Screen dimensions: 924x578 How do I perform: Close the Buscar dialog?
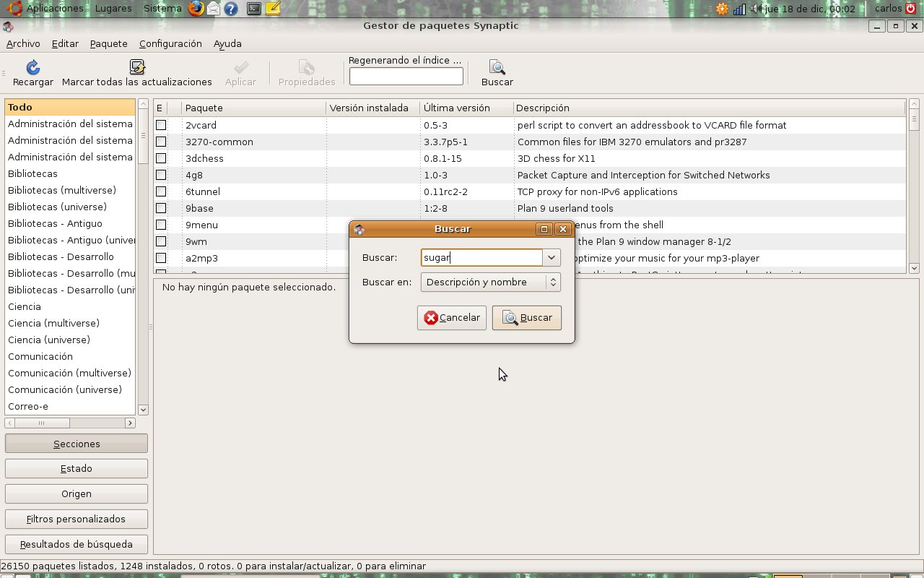564,229
